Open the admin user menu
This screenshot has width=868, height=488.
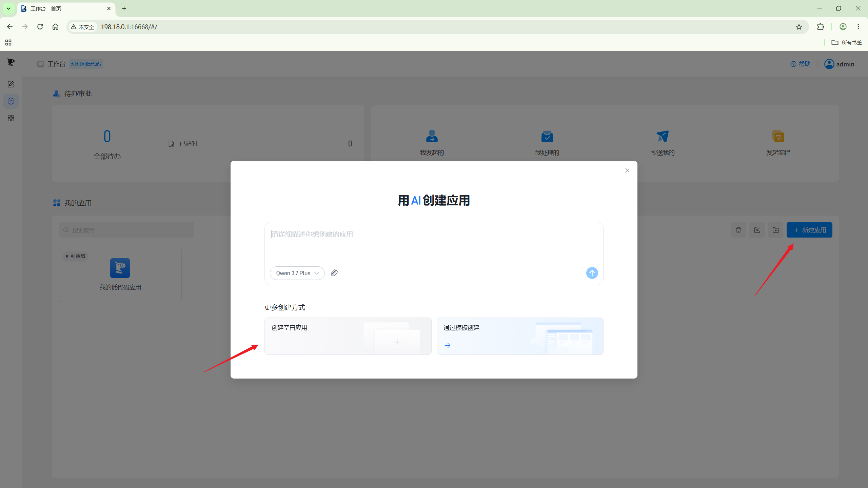point(839,64)
